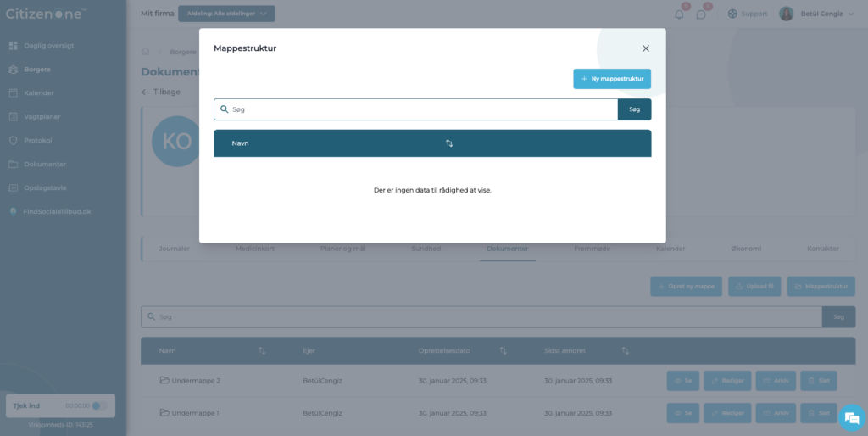Open the Afdeling: Alle afdelinger dropdown
This screenshot has height=436, width=868.
click(226, 14)
